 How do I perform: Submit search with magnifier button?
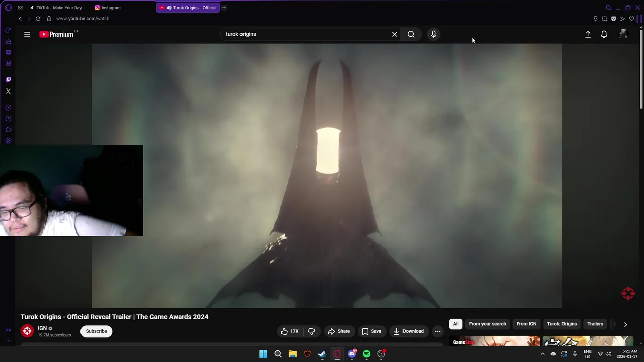coord(411,34)
